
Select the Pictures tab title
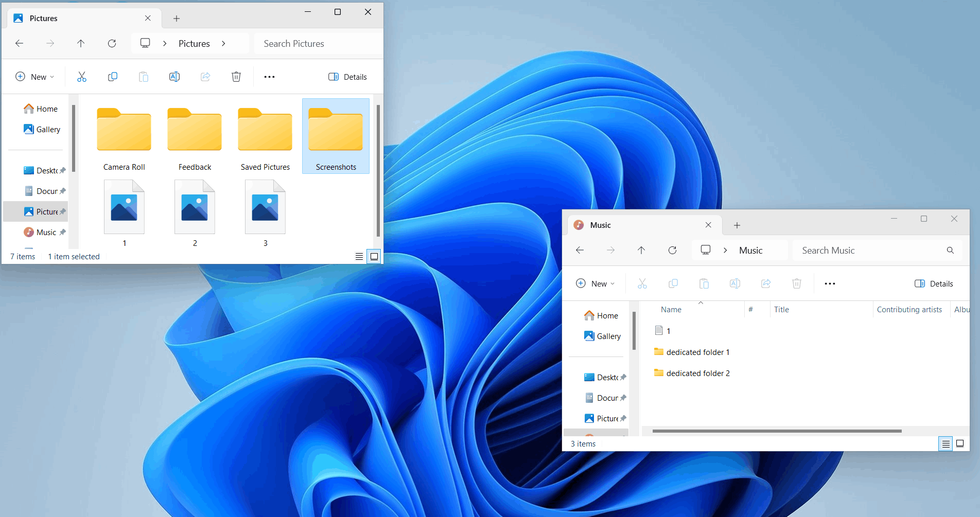[x=44, y=18]
